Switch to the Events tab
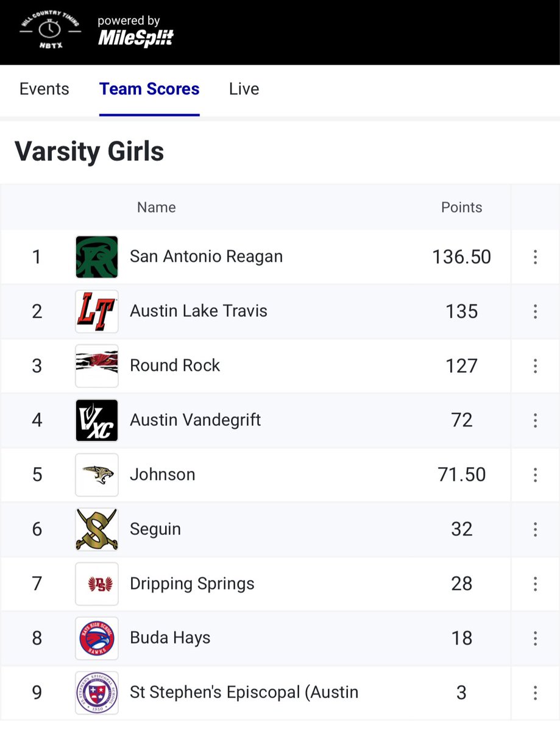The height and width of the screenshot is (731, 560). click(44, 89)
